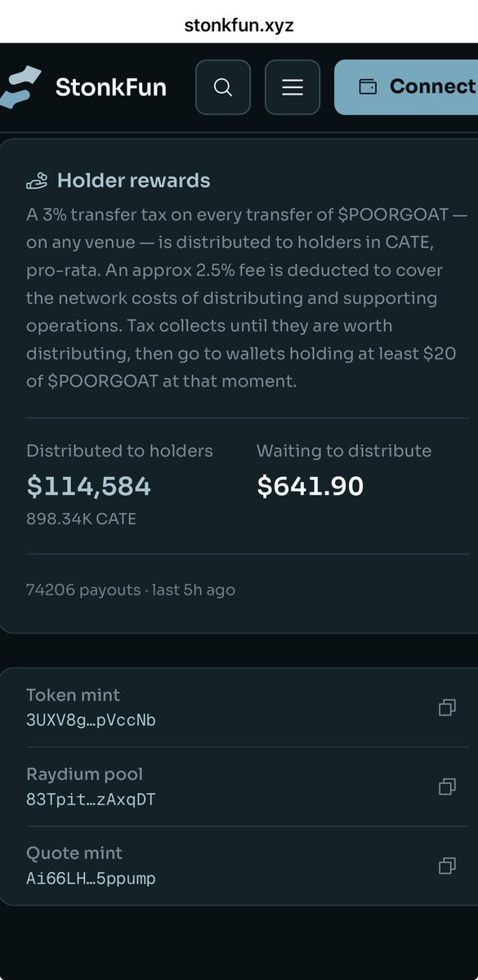Image resolution: width=478 pixels, height=980 pixels.
Task: Tap the Connect wallet button
Action: 406,87
